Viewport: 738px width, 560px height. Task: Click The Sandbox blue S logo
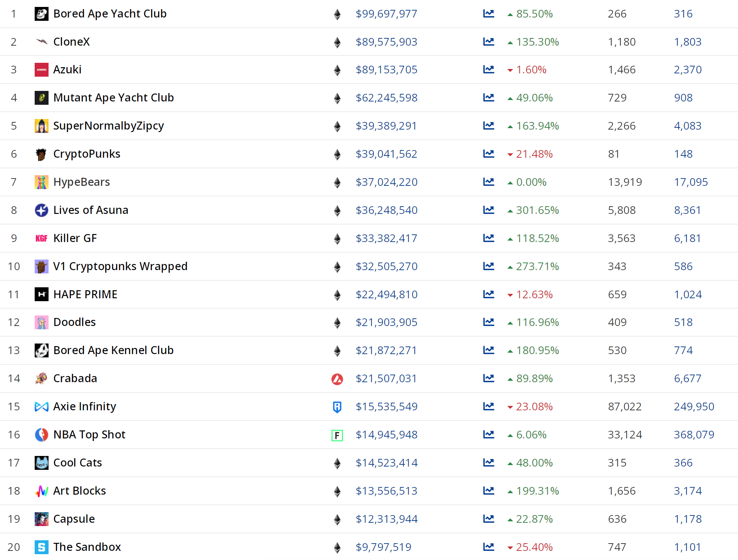point(41,547)
